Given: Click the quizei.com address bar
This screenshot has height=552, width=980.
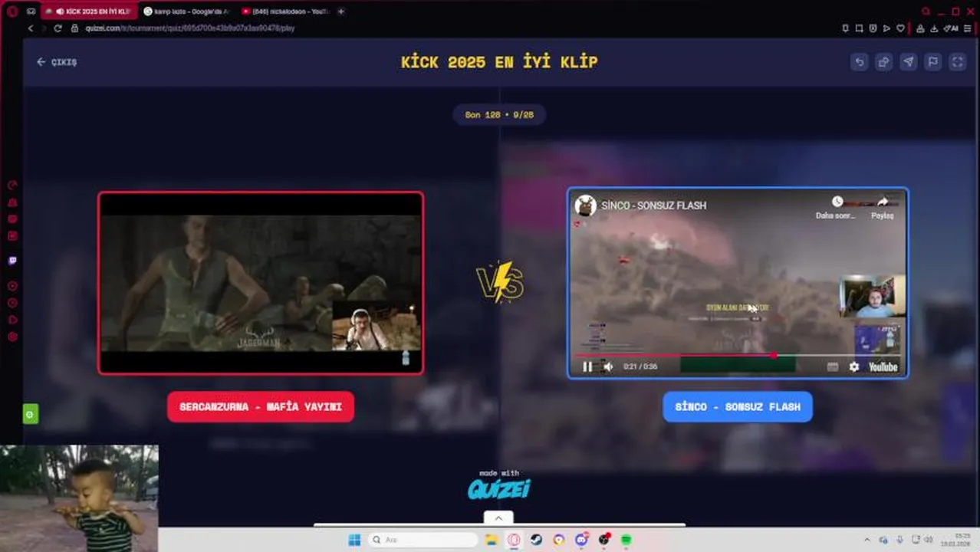Looking at the screenshot, I should 190,28.
